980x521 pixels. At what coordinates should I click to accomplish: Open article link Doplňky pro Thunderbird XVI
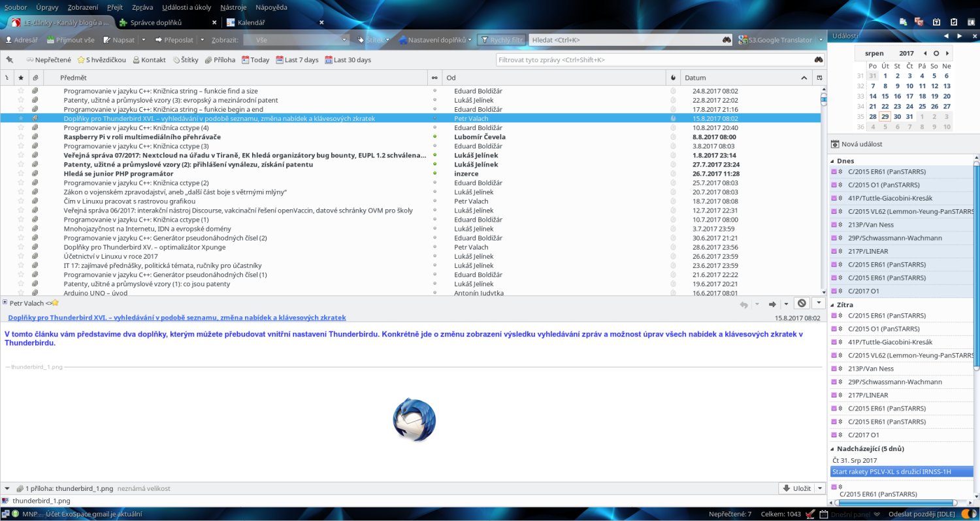[177, 318]
